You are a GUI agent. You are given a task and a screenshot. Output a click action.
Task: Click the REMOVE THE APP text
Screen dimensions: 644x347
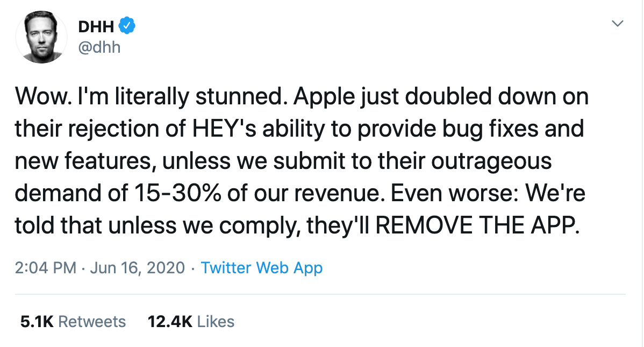tap(477, 225)
